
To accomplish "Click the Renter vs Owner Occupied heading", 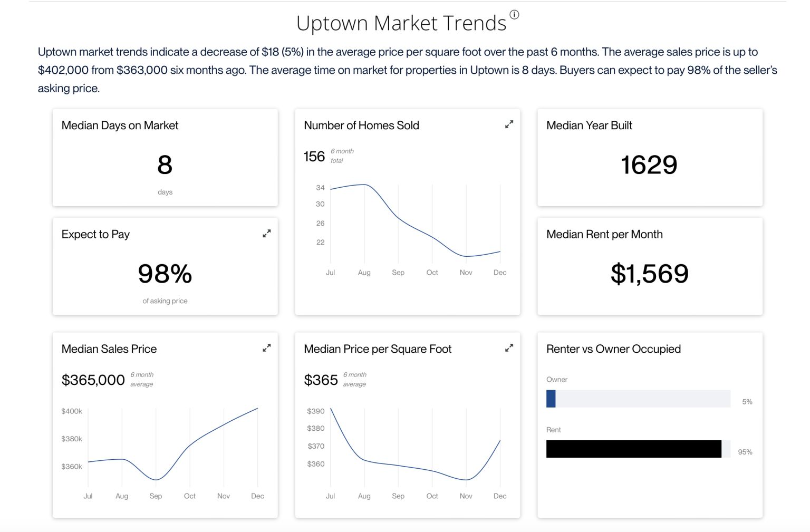I will 613,349.
